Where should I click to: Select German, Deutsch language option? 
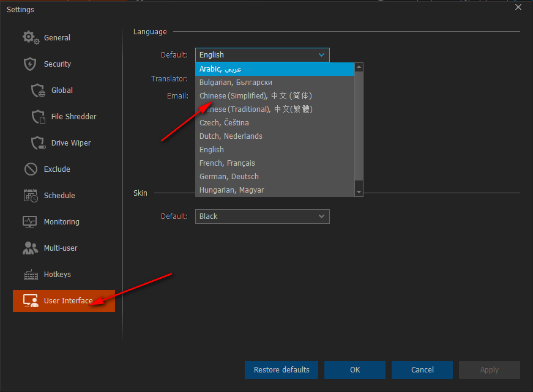coord(229,177)
